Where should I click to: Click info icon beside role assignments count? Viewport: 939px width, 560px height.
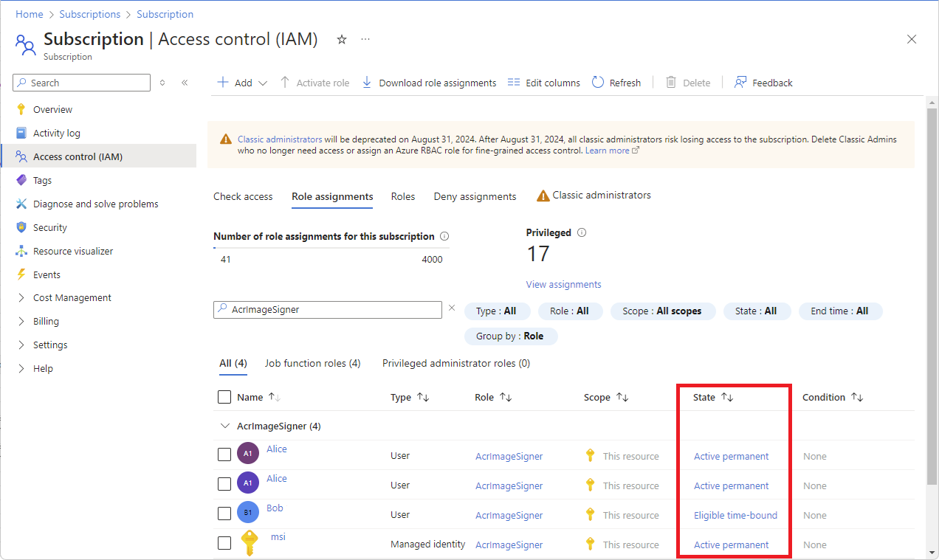coord(444,236)
